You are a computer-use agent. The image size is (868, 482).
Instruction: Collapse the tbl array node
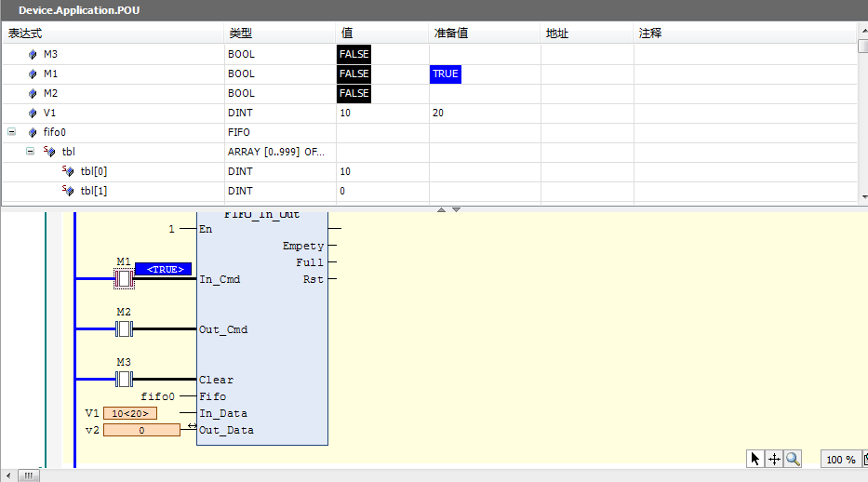[31, 151]
